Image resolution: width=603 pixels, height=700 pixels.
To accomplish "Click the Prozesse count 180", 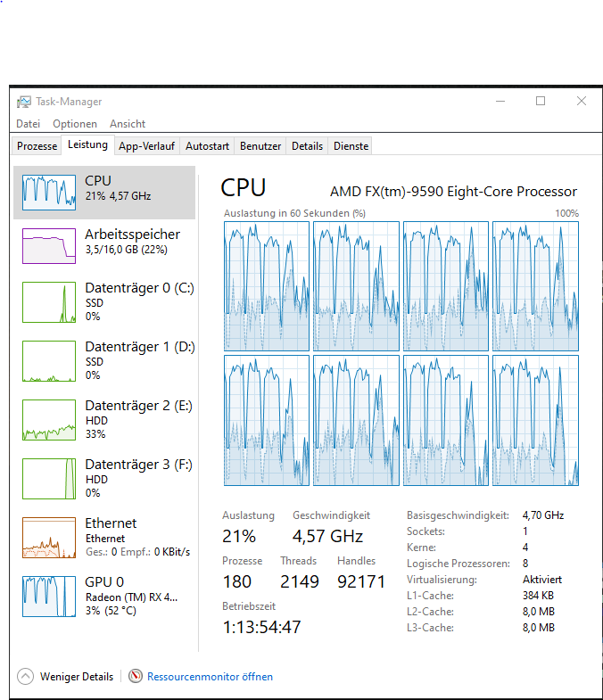I will [x=237, y=581].
